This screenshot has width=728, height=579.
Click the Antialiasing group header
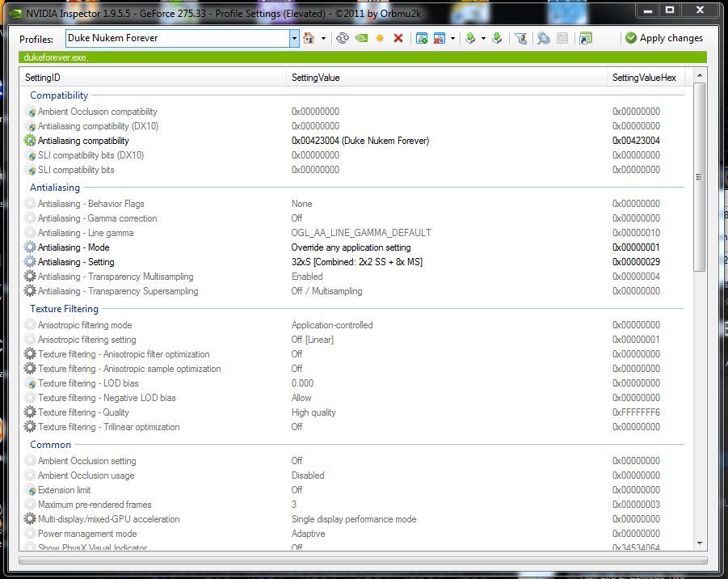[55, 188]
